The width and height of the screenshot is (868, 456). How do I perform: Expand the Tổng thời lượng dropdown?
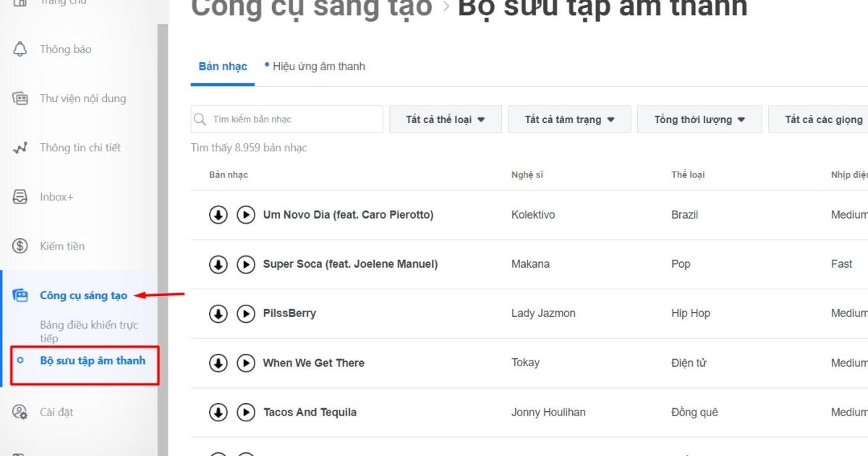(699, 119)
